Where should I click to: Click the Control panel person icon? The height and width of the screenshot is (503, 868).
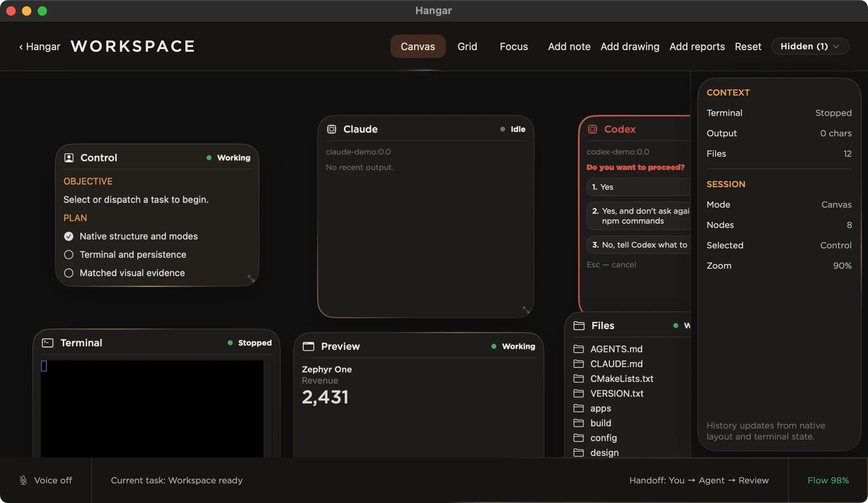[69, 158]
